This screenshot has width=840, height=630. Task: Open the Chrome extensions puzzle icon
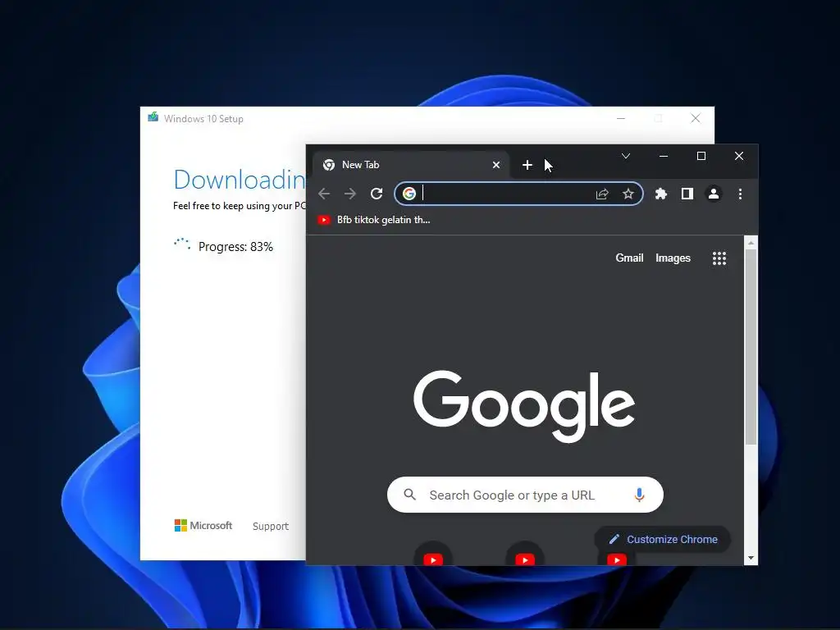[661, 194]
